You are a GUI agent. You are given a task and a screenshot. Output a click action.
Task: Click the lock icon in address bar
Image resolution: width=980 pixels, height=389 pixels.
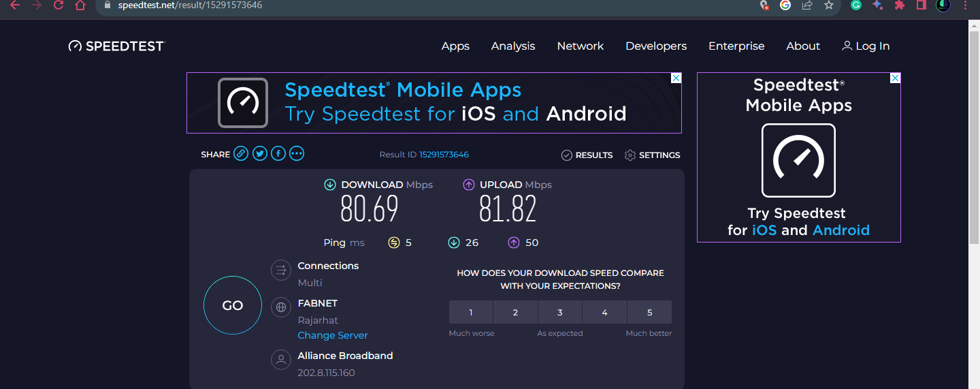[x=107, y=5]
